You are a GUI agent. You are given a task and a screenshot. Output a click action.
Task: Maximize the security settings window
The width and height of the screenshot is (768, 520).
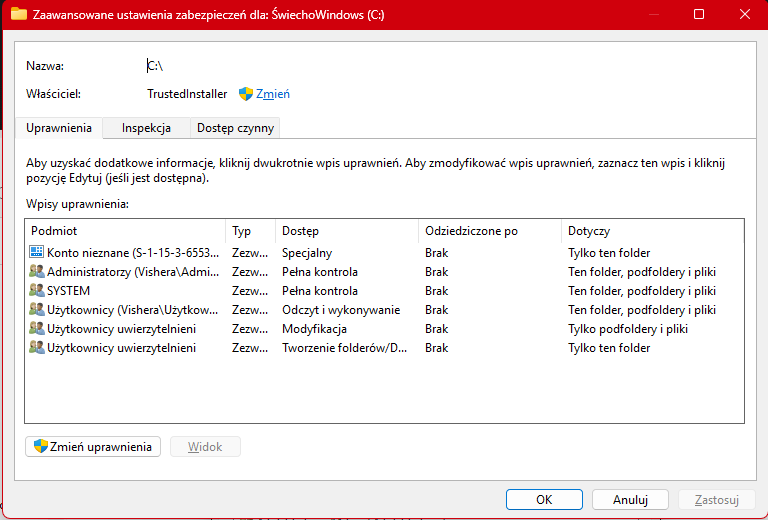click(x=699, y=15)
